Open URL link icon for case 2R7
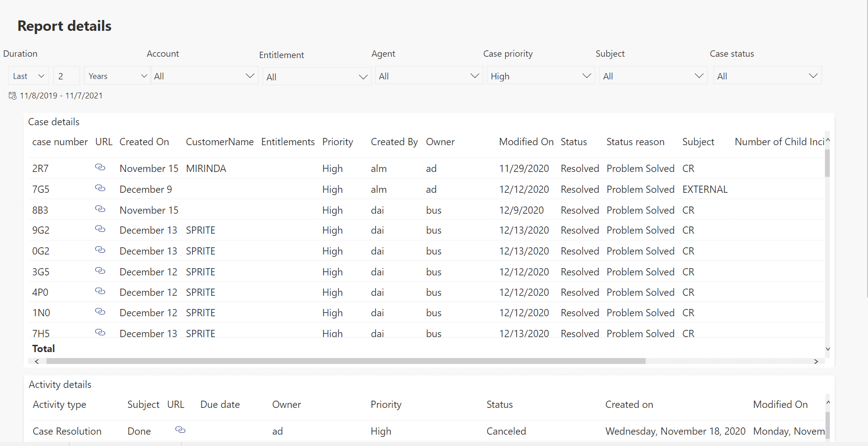The image size is (868, 446). tap(100, 167)
